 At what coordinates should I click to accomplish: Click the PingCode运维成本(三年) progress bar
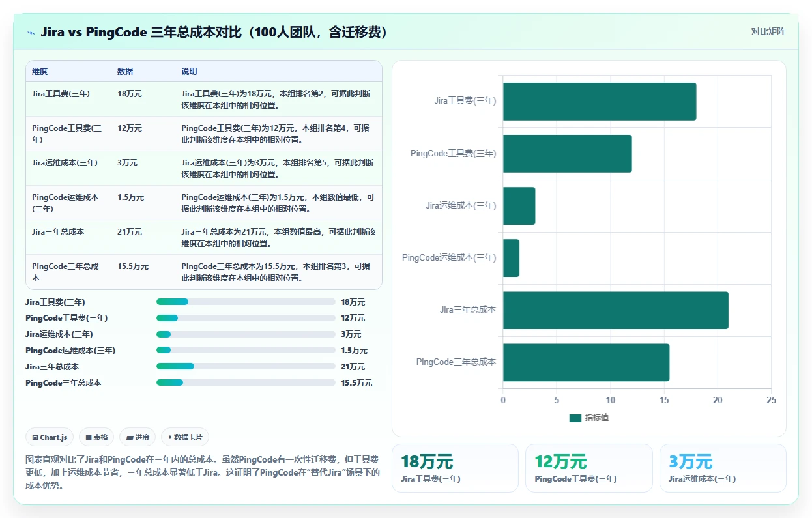point(246,351)
